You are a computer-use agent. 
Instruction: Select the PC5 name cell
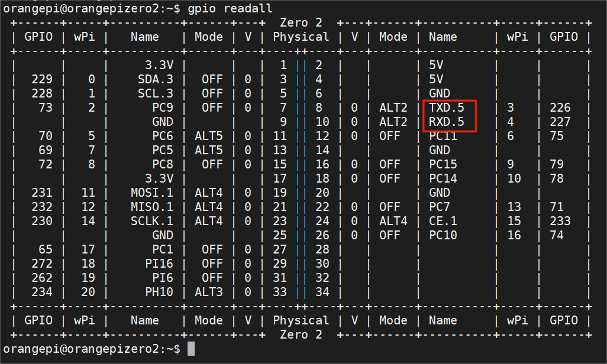163,150
